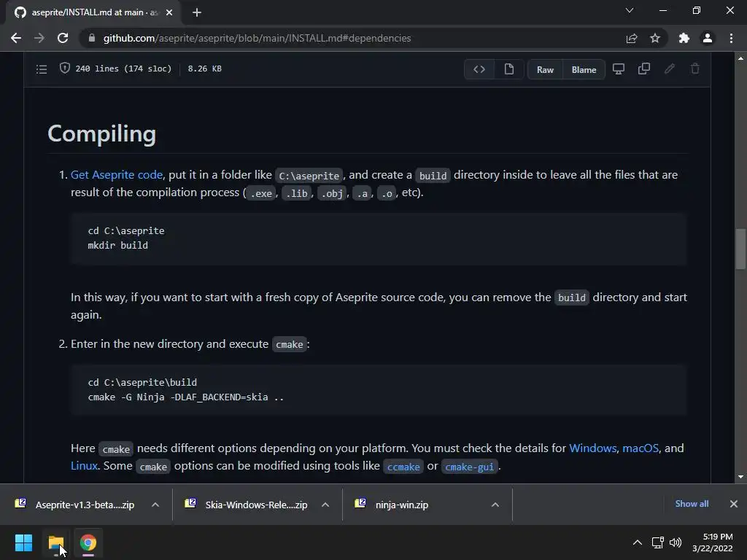
Task: Open a new browser tab
Action: pyautogui.click(x=197, y=12)
